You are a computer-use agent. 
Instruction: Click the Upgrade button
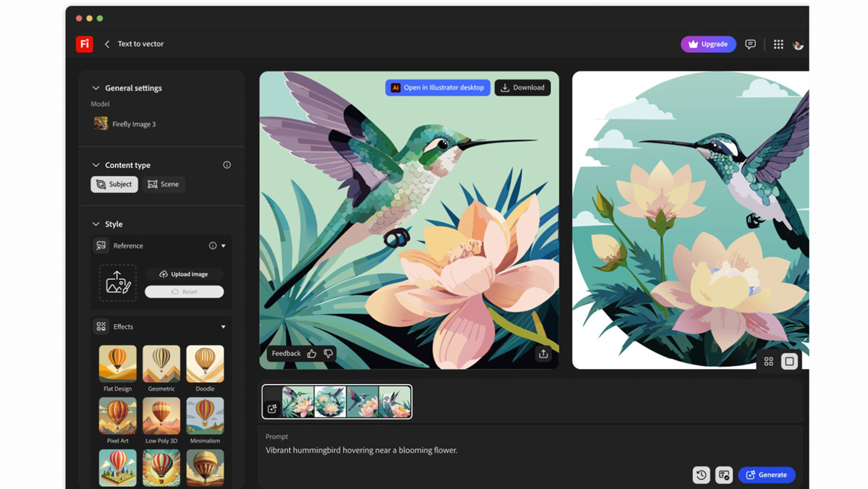point(708,44)
